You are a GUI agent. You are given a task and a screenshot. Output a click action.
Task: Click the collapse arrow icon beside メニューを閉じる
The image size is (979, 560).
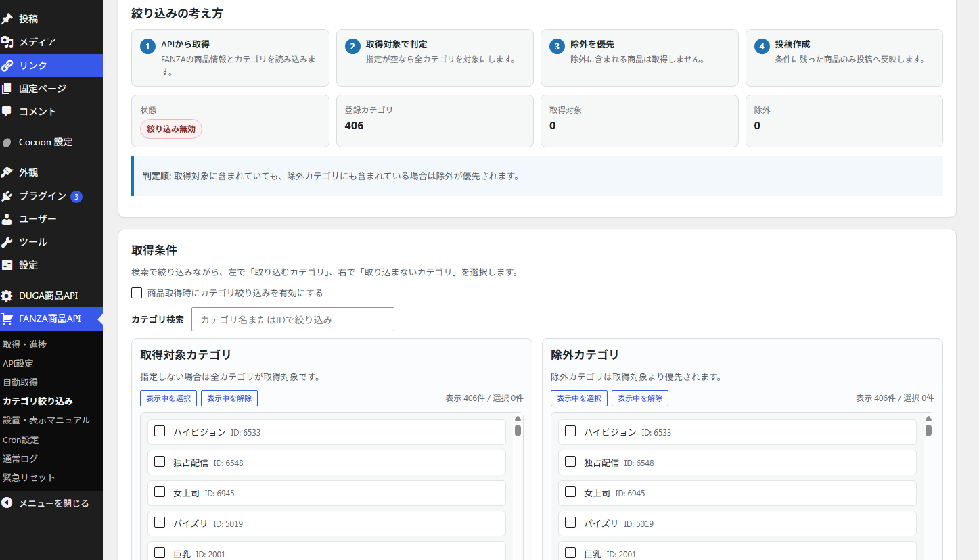coord(7,503)
